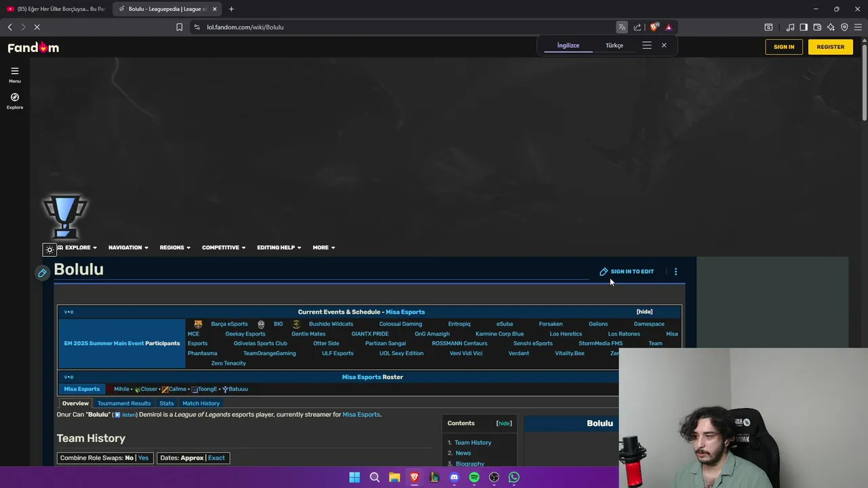Click the SIGN IN button
The image size is (868, 488).
pos(784,47)
